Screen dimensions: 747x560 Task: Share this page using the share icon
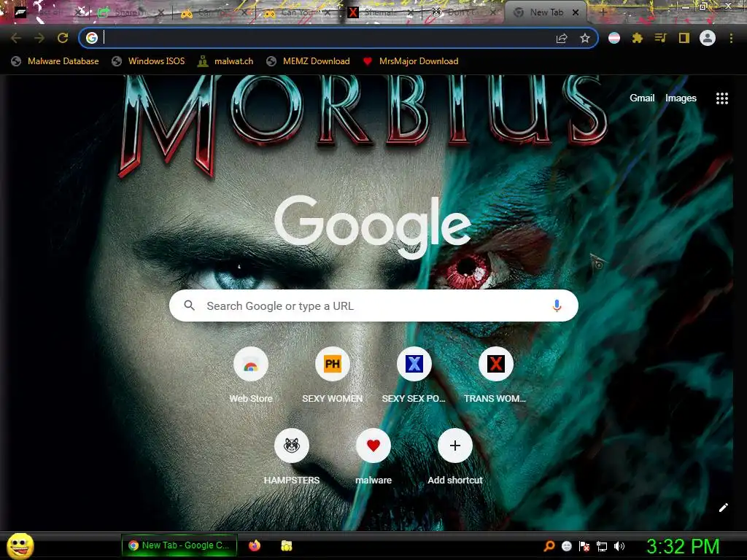click(x=562, y=39)
